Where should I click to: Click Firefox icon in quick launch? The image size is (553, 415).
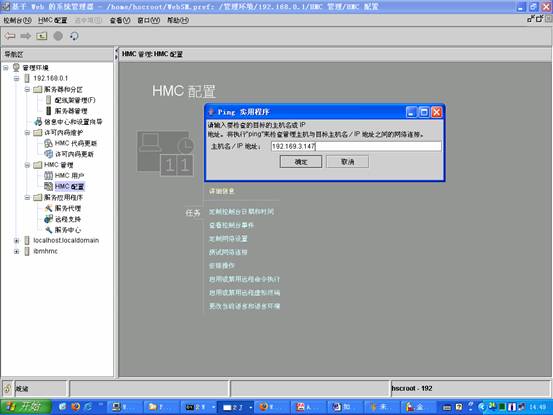pos(76,407)
